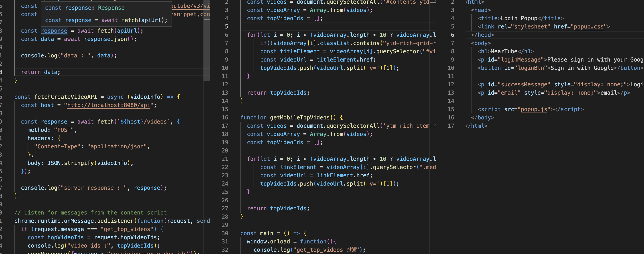Click line number 15 in the HTML editor
This screenshot has width=644, height=254.
451,110
